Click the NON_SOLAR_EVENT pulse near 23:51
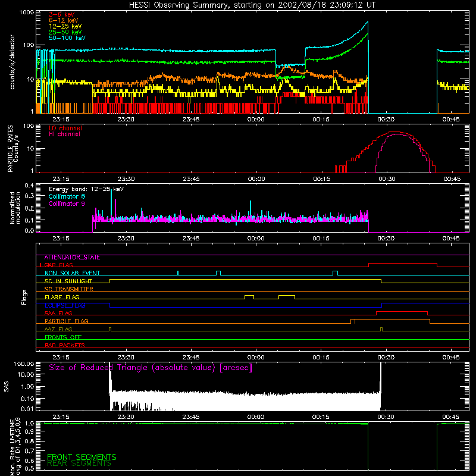 tap(218, 272)
